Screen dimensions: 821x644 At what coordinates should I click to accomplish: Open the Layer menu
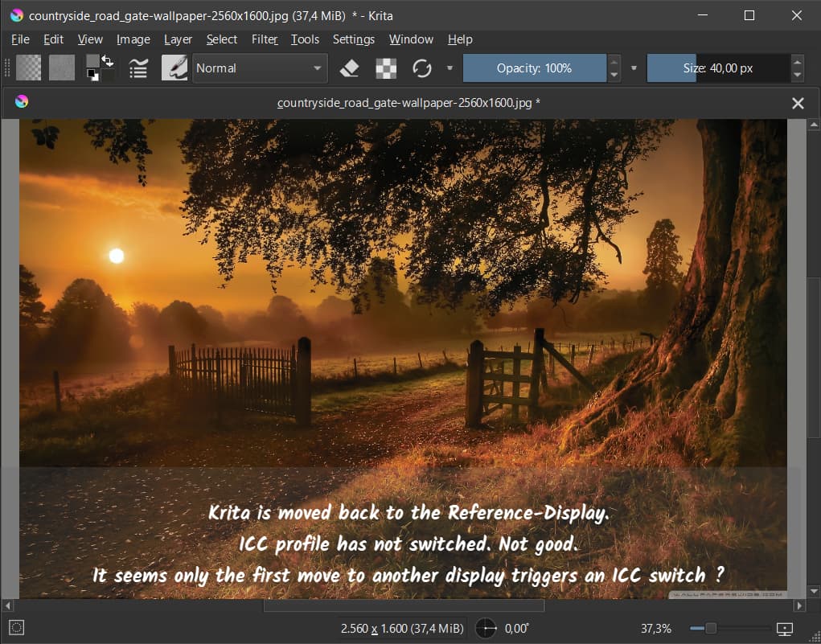point(178,39)
